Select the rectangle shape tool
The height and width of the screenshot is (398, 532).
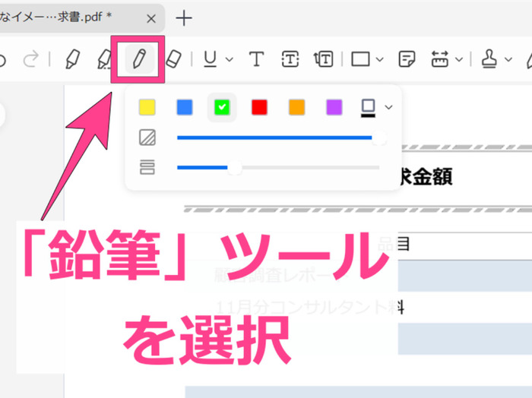click(360, 59)
